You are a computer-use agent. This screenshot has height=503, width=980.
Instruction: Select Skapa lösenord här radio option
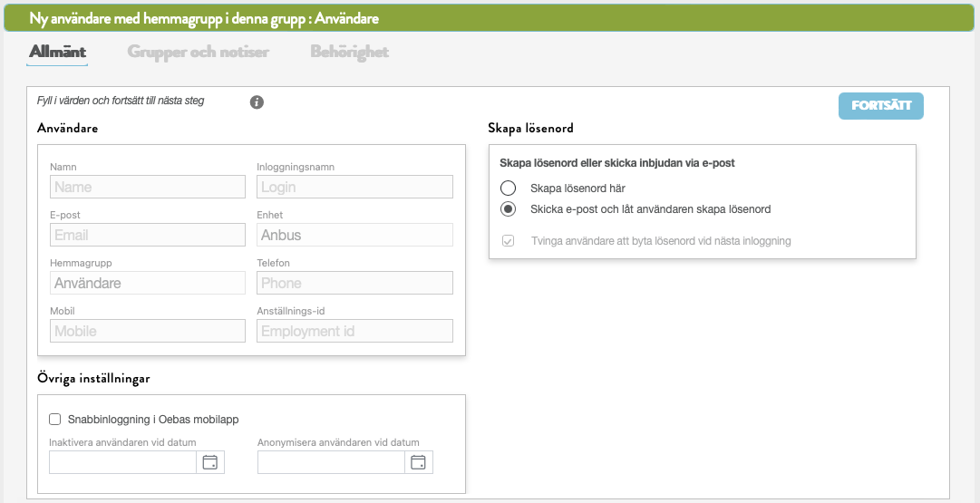508,189
